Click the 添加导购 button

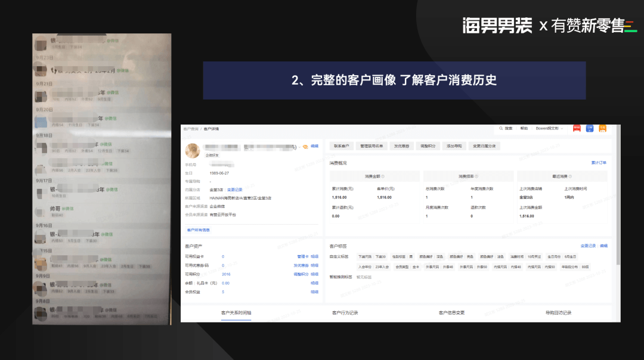point(454,146)
